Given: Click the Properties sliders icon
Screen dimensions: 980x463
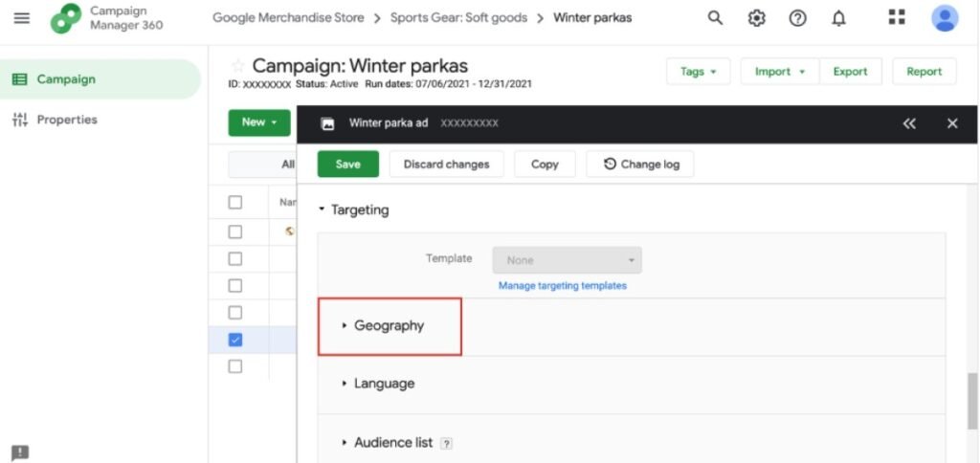Looking at the screenshot, I should (x=20, y=120).
